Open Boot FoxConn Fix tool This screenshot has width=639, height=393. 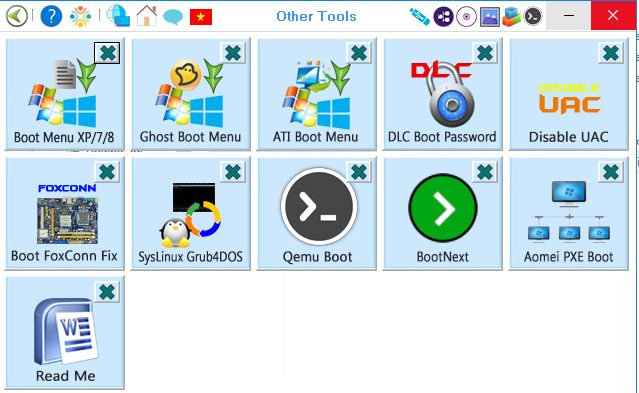(x=64, y=213)
